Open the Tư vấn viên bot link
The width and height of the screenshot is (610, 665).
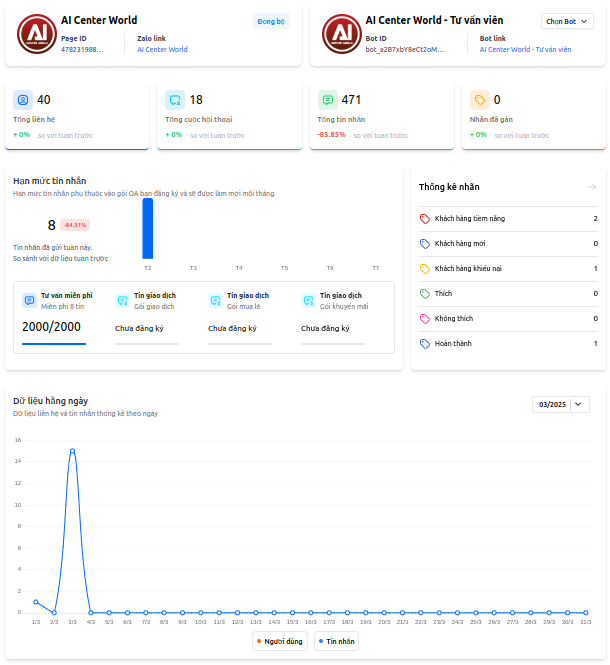point(525,49)
